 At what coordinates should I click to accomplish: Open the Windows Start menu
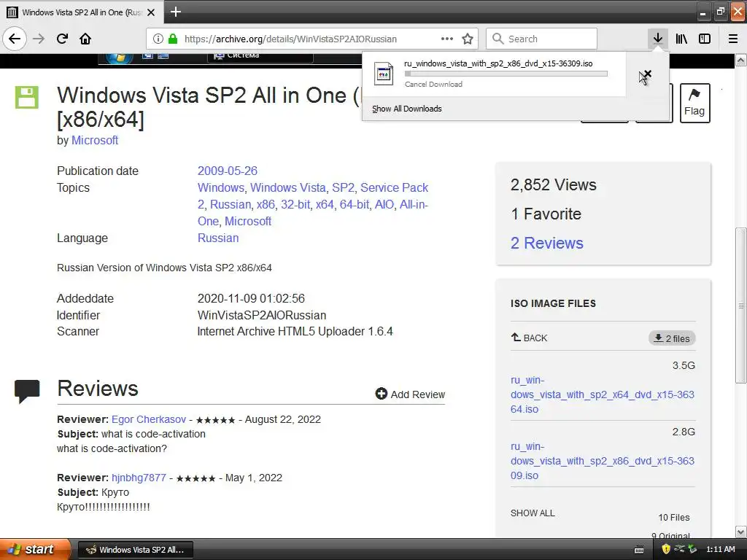coord(35,549)
